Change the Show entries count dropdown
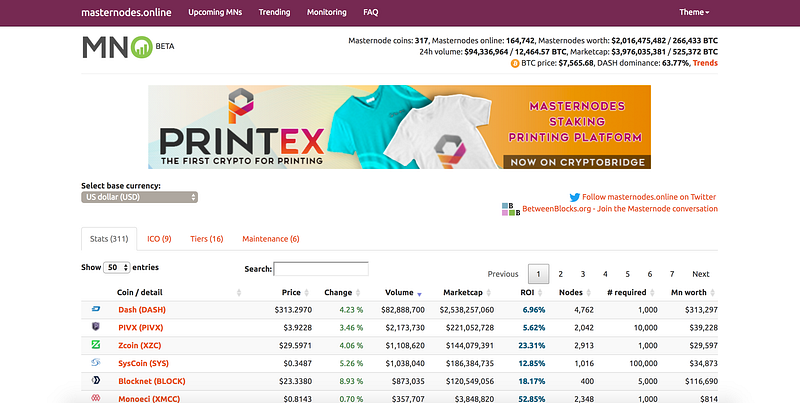 [117, 267]
